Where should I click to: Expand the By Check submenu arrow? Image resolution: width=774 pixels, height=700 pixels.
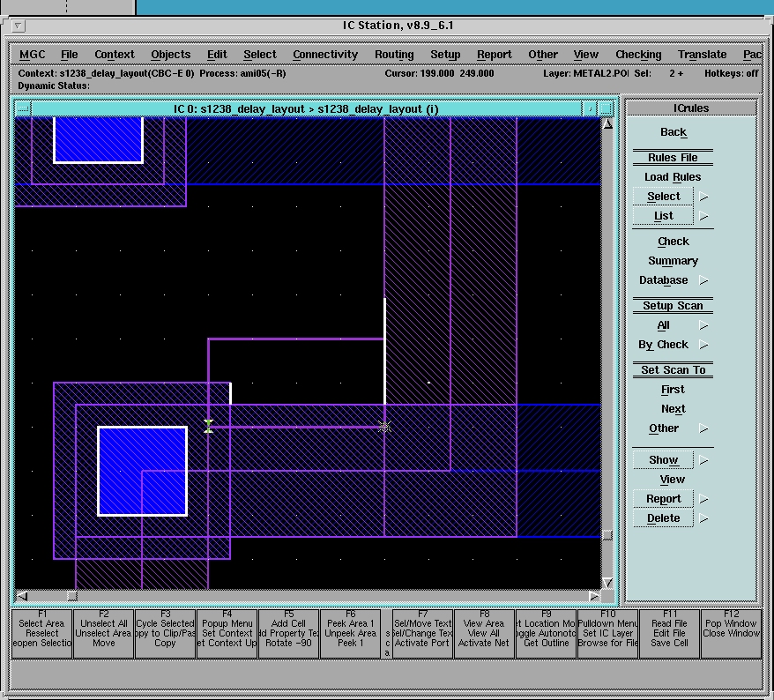click(703, 345)
